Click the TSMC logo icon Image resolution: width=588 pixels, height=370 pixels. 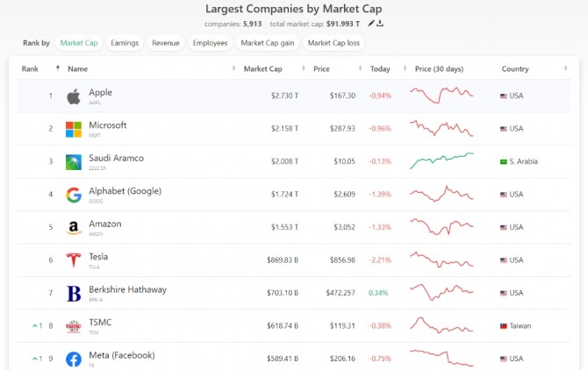74,326
